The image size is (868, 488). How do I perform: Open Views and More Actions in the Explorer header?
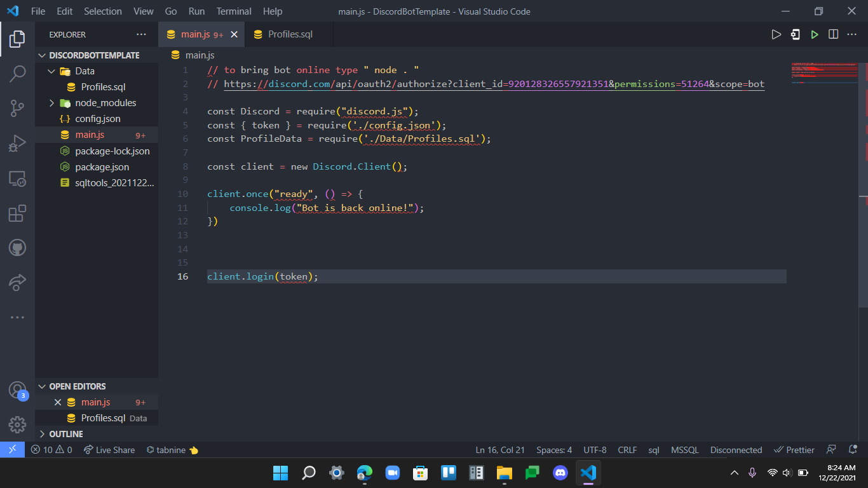point(141,34)
